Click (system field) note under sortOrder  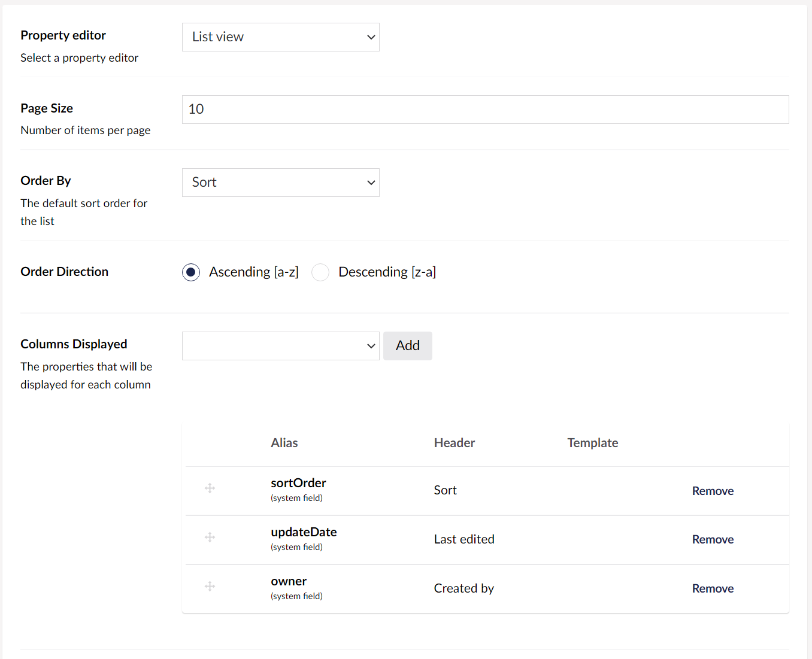(x=296, y=498)
